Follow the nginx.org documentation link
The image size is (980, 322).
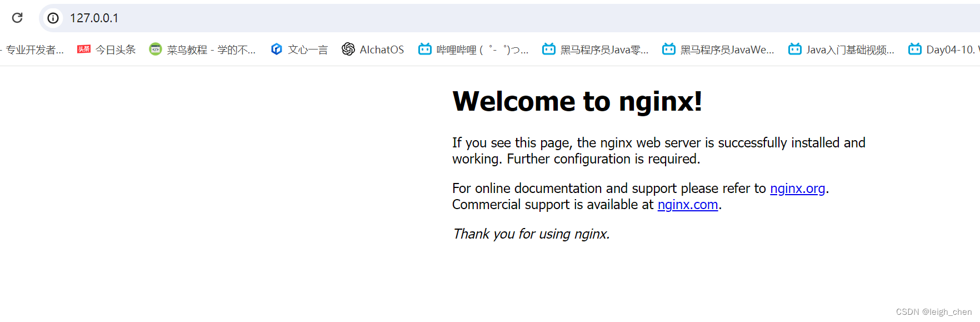(798, 189)
